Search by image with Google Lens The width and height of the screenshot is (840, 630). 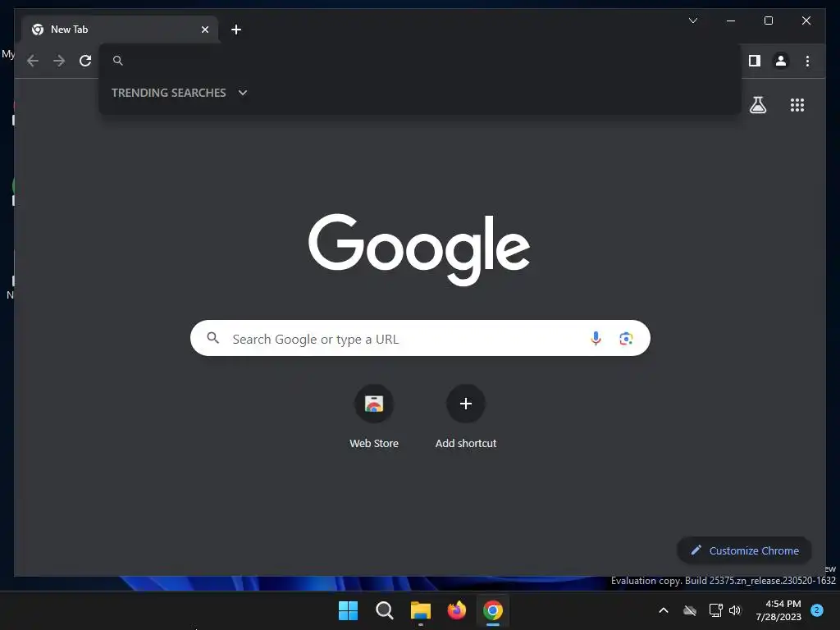click(x=626, y=339)
